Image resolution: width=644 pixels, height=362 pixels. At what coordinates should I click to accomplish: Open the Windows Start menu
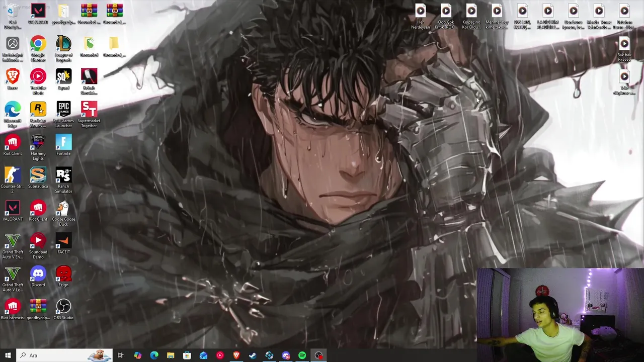point(8,355)
